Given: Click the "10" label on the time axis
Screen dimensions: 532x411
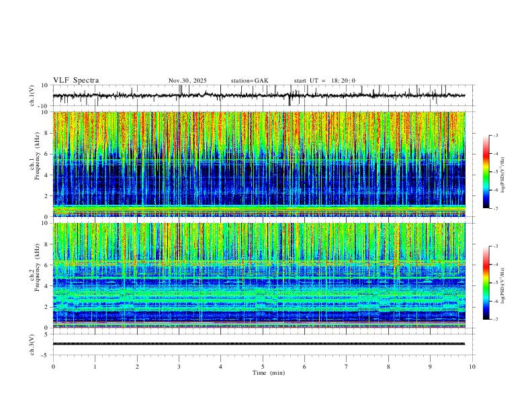Looking at the screenshot, I should coord(472,367).
